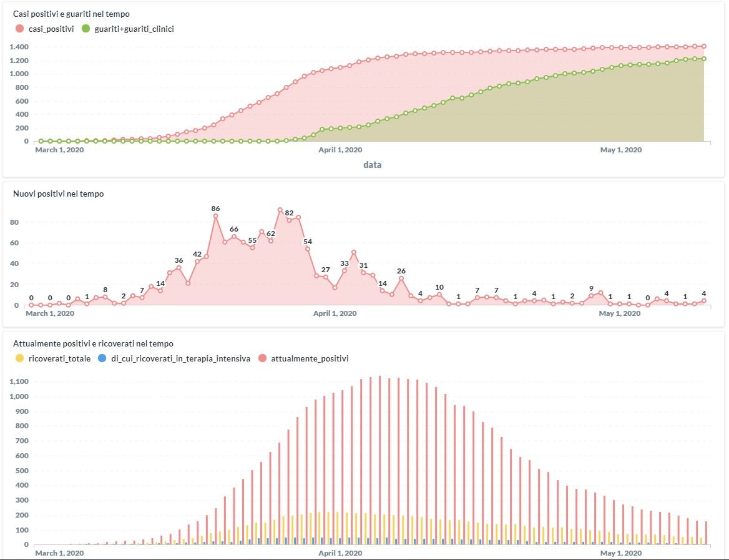Toggle the di_cui_ricoverati_in_terapia_intensiva legend label

(x=180, y=358)
